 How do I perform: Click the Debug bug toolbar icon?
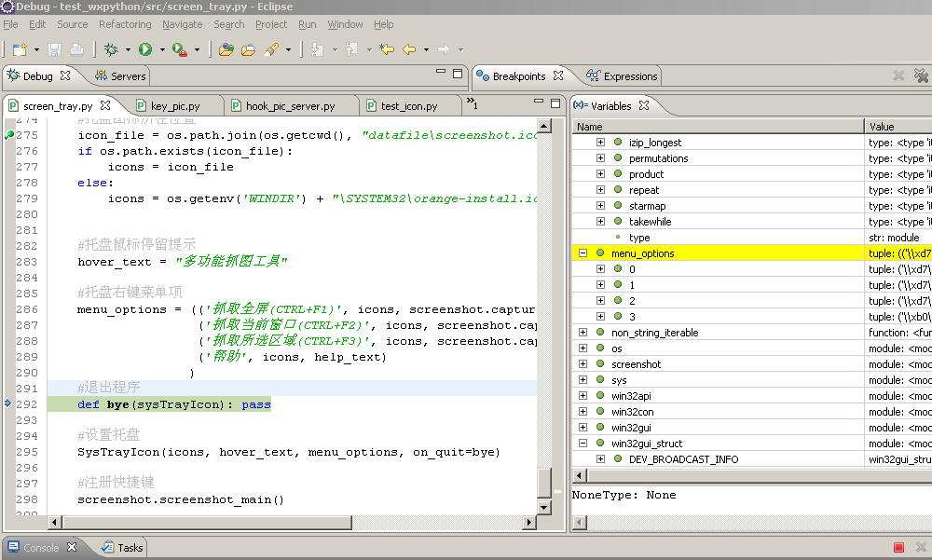click(x=111, y=49)
